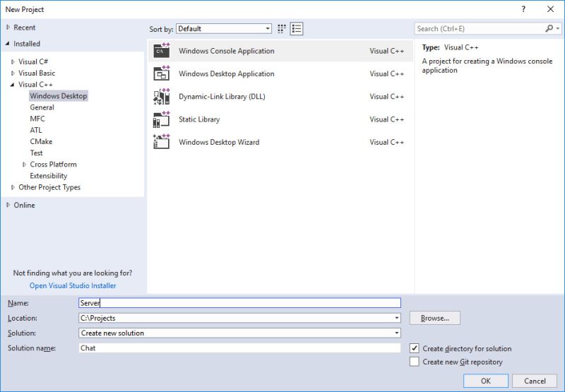Click the Static Library template icon

coord(162,119)
